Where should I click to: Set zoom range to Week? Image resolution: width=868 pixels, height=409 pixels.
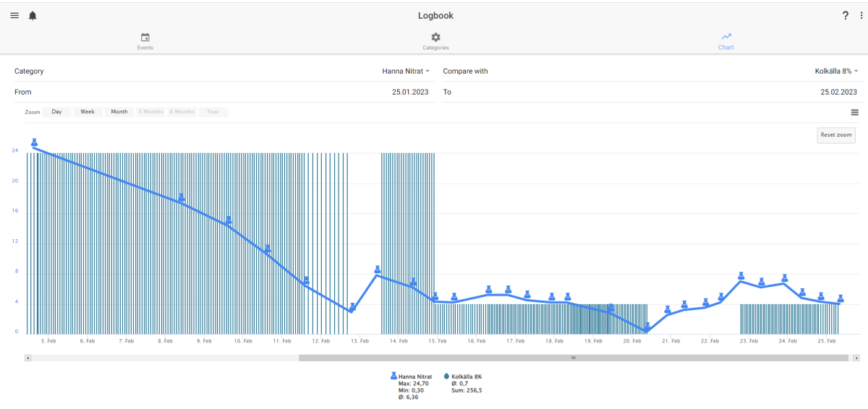pos(88,112)
